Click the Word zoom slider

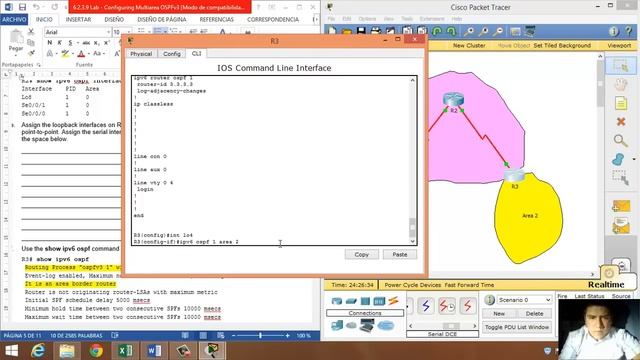(x=260, y=336)
